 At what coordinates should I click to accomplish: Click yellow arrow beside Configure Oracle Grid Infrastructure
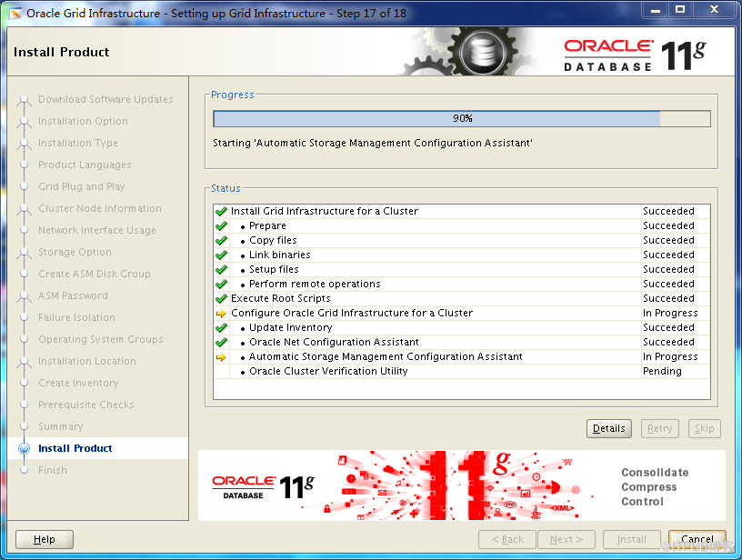click(221, 313)
